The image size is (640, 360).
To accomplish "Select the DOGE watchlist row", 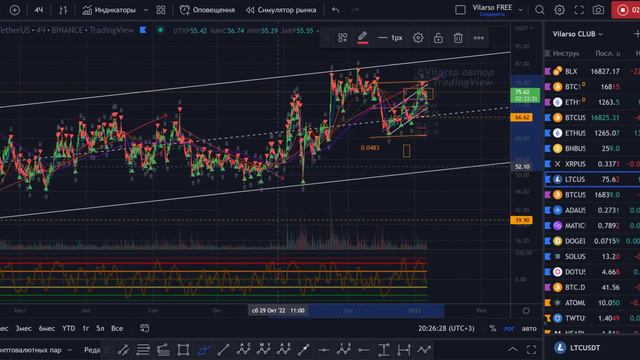I will (x=593, y=241).
